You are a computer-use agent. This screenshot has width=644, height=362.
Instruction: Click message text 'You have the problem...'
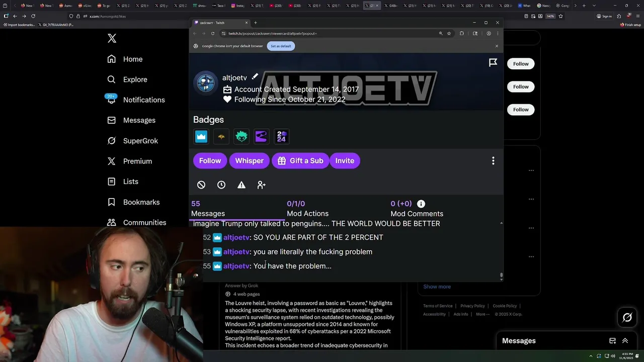(292, 266)
